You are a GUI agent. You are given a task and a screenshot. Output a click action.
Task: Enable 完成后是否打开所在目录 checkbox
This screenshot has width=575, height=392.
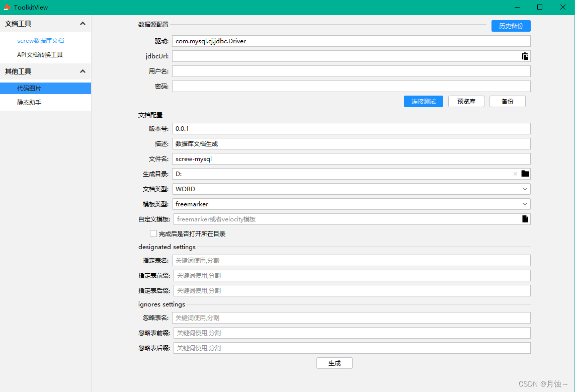point(153,233)
